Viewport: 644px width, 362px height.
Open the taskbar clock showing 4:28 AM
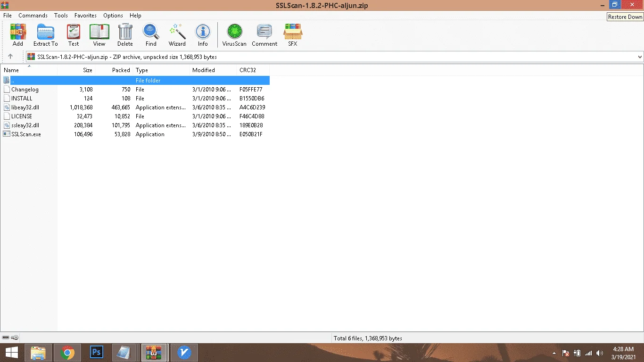[x=623, y=353]
